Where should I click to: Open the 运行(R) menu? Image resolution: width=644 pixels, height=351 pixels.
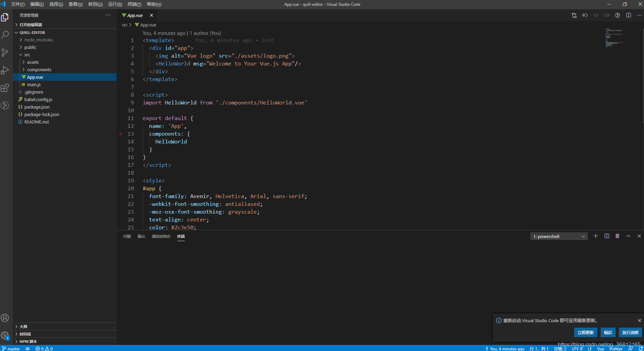point(115,4)
